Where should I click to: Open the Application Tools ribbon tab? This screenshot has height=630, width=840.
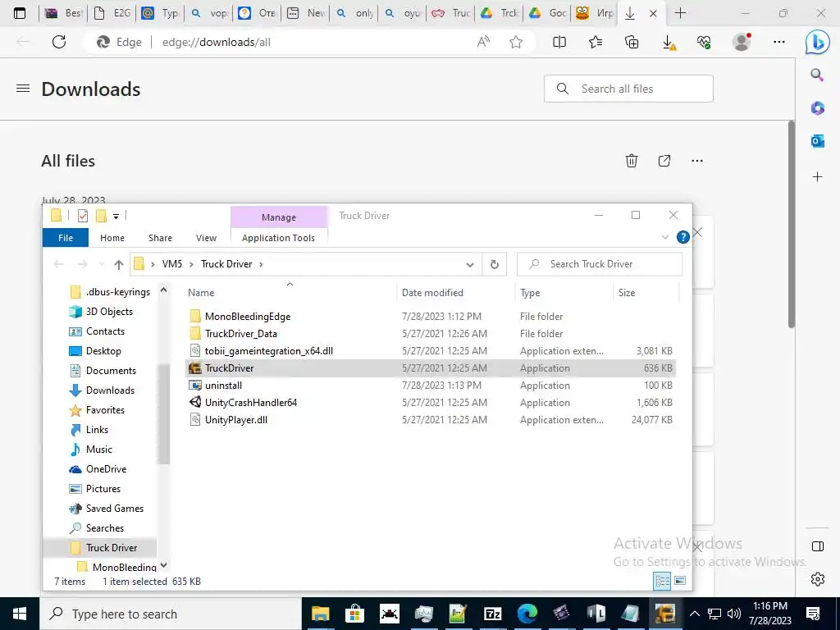click(278, 238)
